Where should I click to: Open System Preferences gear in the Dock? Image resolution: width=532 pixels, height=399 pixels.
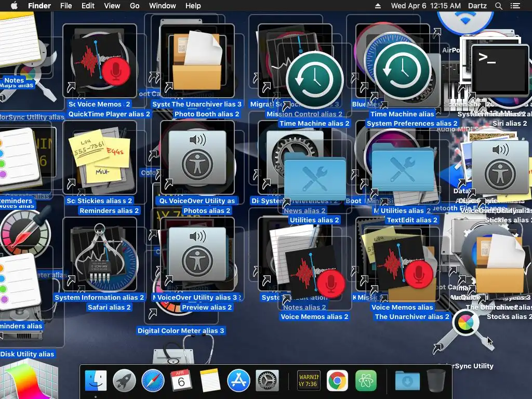tap(267, 381)
